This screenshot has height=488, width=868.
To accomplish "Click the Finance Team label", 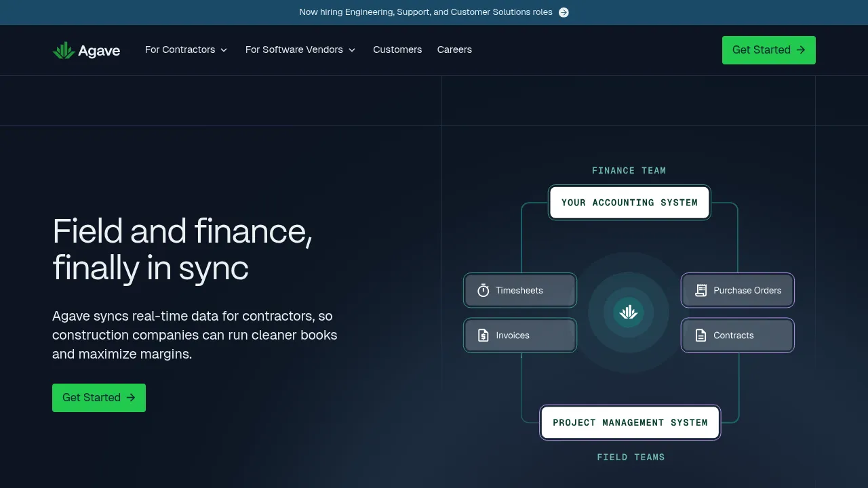I will [629, 171].
